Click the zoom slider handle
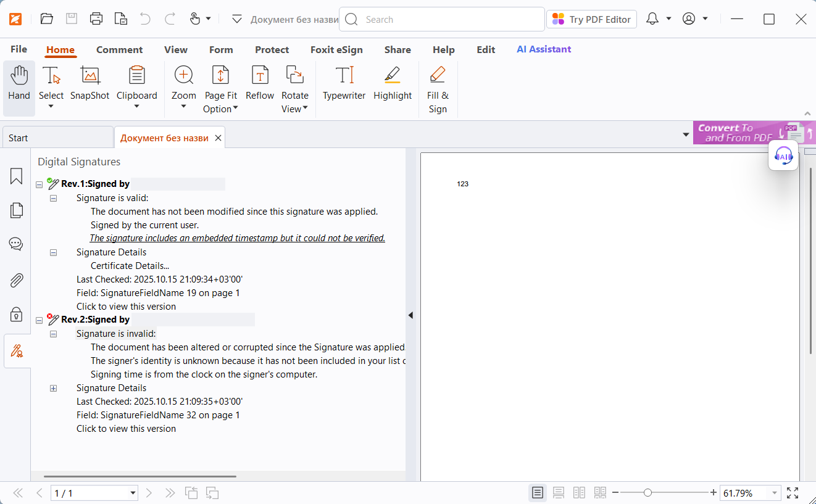Viewport: 816px width, 504px height. pos(647,492)
